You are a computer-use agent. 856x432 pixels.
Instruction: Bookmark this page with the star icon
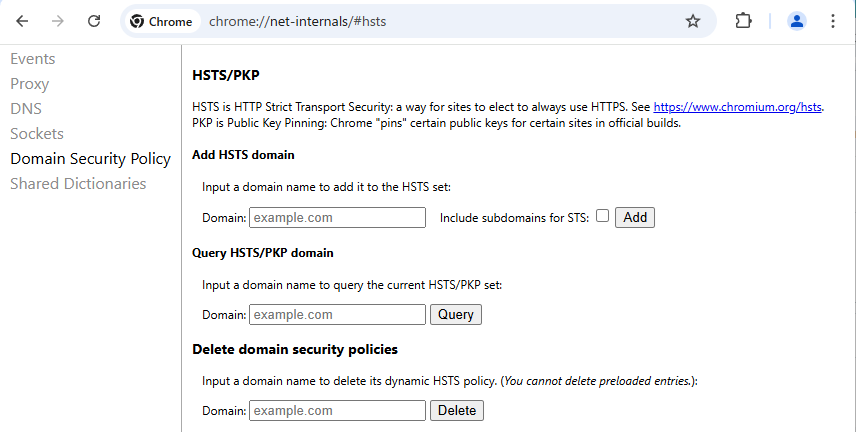pos(693,21)
